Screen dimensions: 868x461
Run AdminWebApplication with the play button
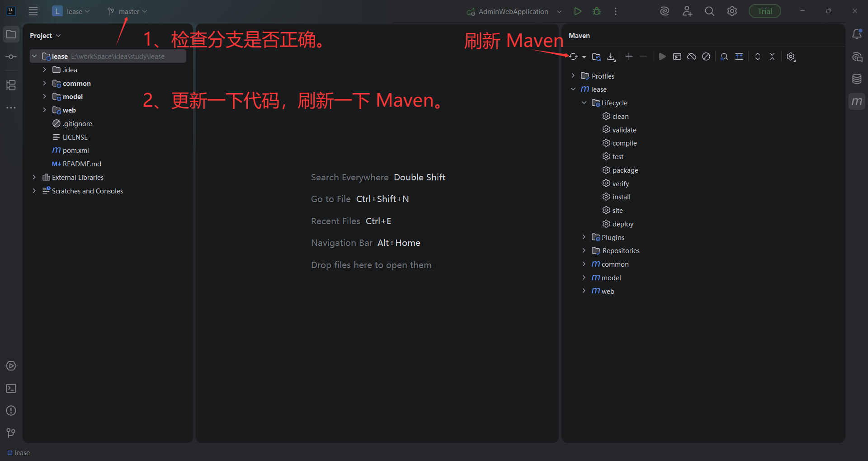point(577,11)
